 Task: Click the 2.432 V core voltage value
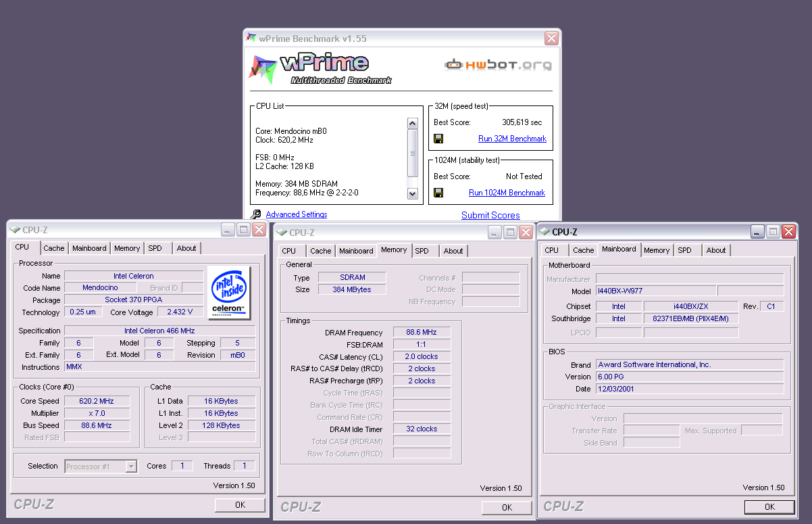[180, 312]
